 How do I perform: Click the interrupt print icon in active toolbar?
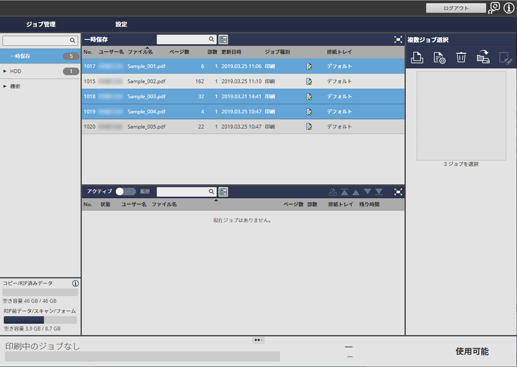click(x=332, y=192)
